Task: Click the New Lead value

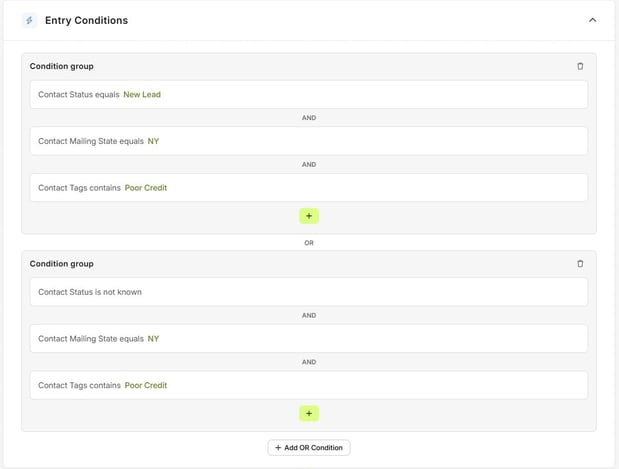Action: tap(142, 95)
